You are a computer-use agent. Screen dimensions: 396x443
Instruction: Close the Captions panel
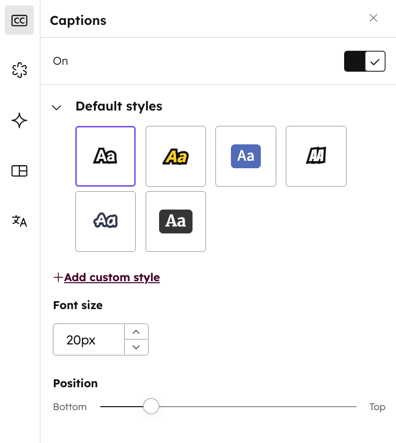373,18
